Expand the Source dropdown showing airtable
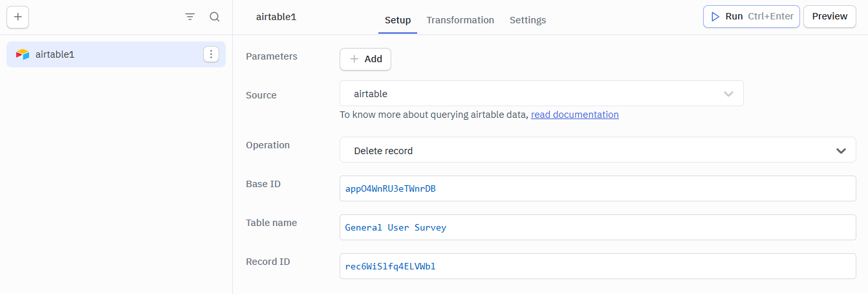868x294 pixels. tap(541, 94)
